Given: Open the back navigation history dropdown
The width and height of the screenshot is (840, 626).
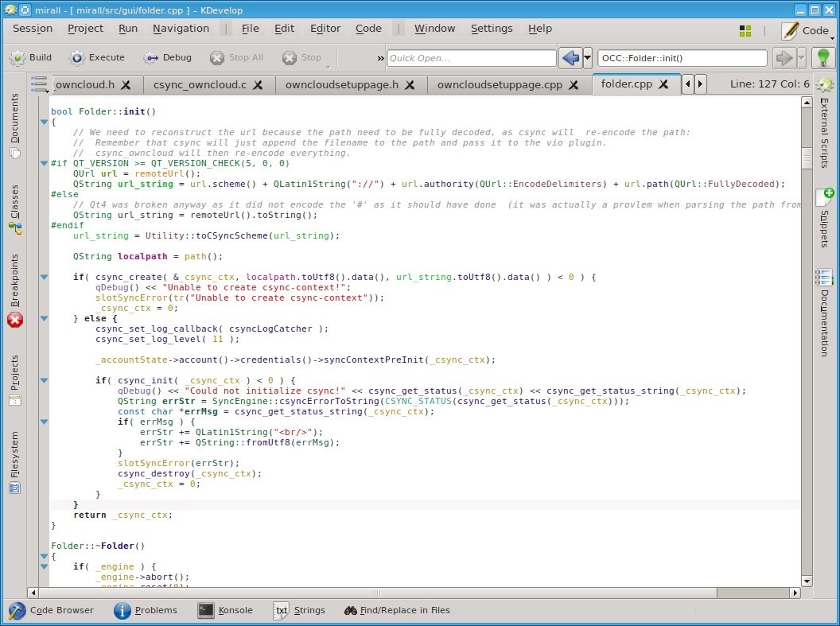Looking at the screenshot, I should point(588,58).
